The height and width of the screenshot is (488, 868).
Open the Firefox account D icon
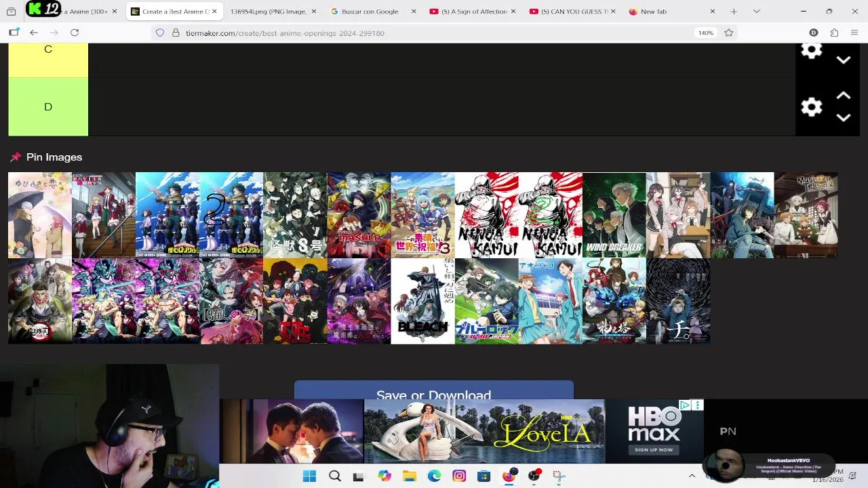(814, 33)
